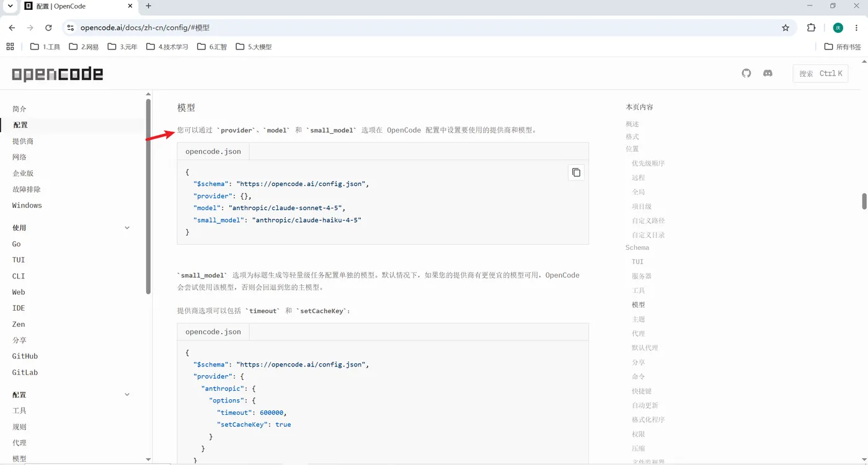Open 故障排除 sidebar page
The width and height of the screenshot is (868, 465).
click(x=27, y=189)
